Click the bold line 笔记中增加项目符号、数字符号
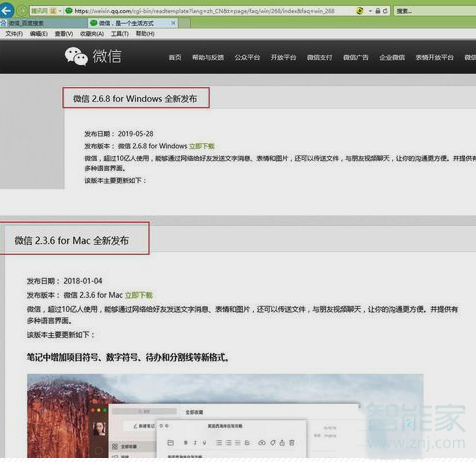Image resolution: width=476 pixels, height=462 pixels. pyautogui.click(x=128, y=357)
